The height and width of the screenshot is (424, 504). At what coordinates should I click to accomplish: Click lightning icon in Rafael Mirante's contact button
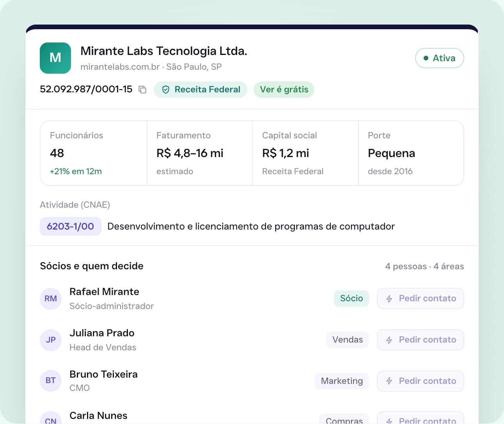(389, 299)
